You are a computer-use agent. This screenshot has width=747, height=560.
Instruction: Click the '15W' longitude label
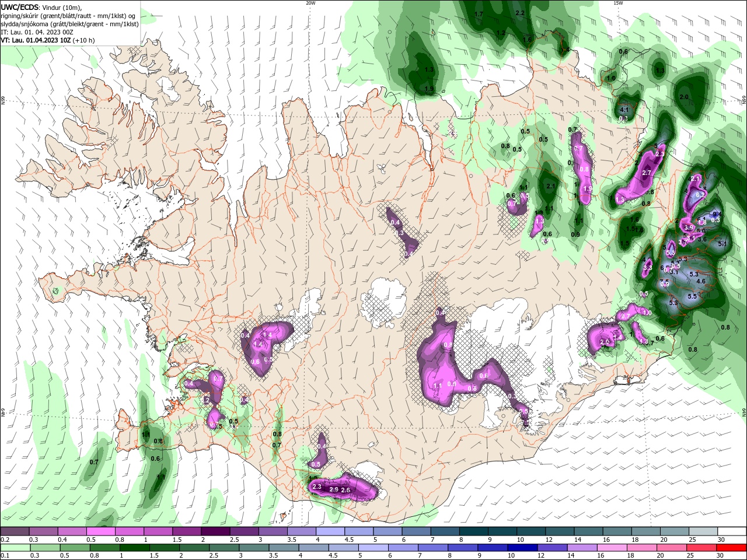coord(617,3)
